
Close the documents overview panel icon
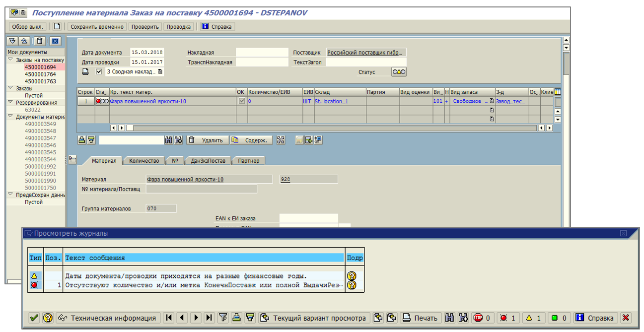(56, 41)
